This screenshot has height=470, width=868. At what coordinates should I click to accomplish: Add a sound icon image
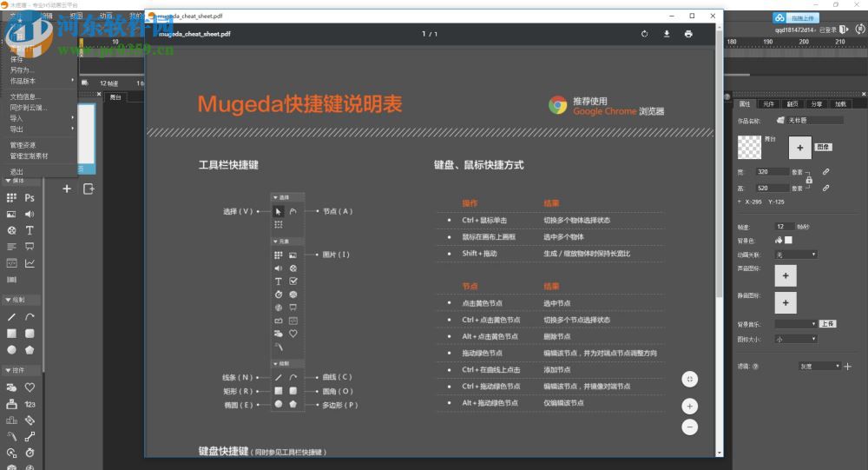click(x=786, y=275)
